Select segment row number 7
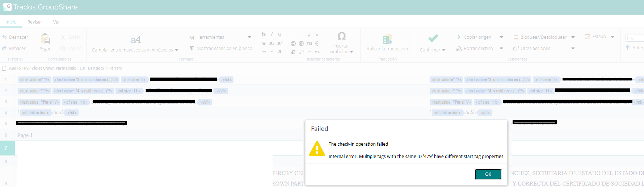644x187 pixels. 6,148
